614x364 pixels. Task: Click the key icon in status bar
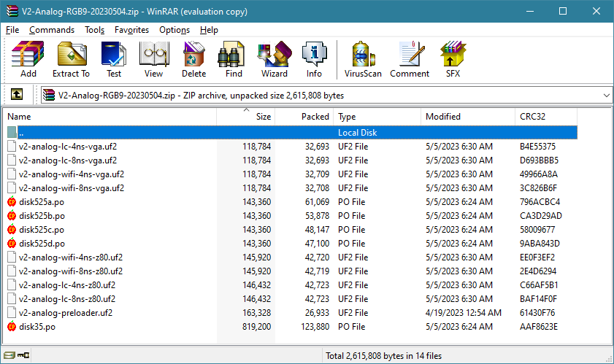[x=23, y=355]
